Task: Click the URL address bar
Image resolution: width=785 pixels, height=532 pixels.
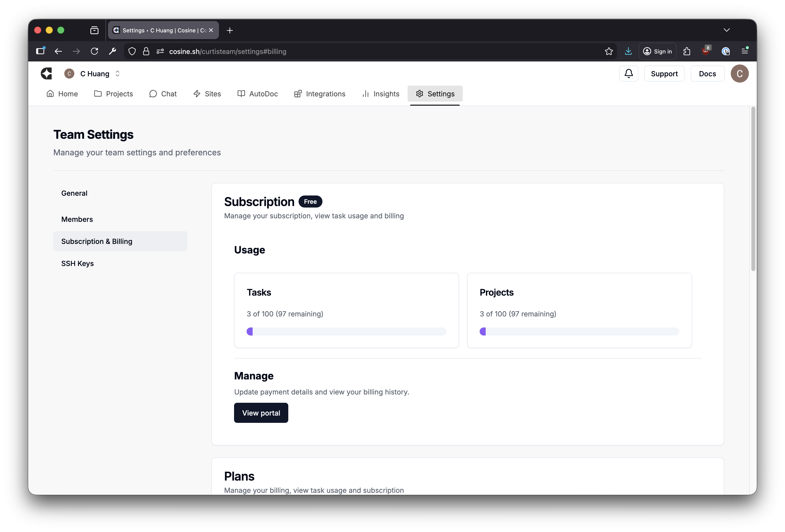Action: click(372, 51)
